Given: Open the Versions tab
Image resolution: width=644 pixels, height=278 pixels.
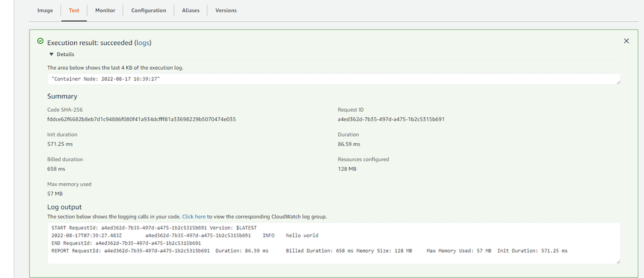Looking at the screenshot, I should coord(225,10).
